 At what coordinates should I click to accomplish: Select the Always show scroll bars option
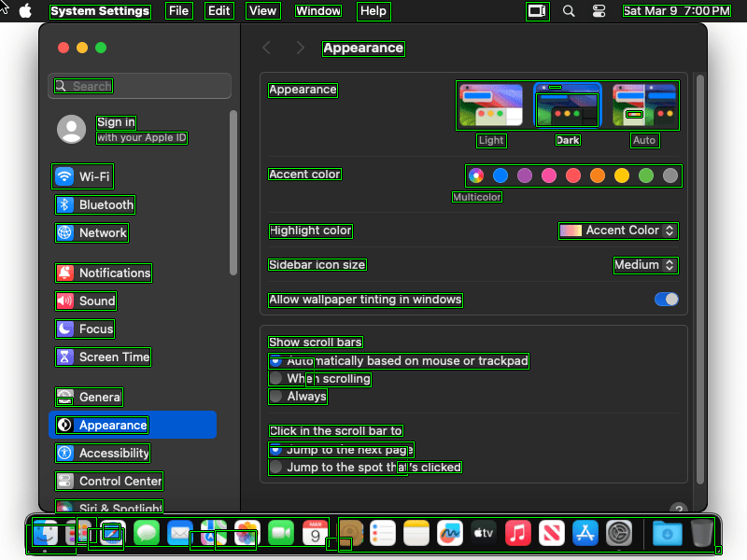click(x=276, y=396)
